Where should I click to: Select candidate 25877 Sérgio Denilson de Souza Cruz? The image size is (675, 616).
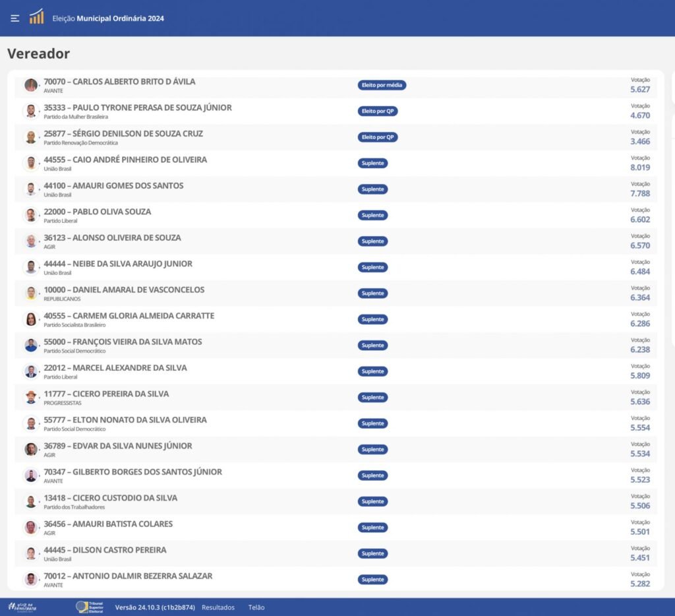tap(123, 134)
